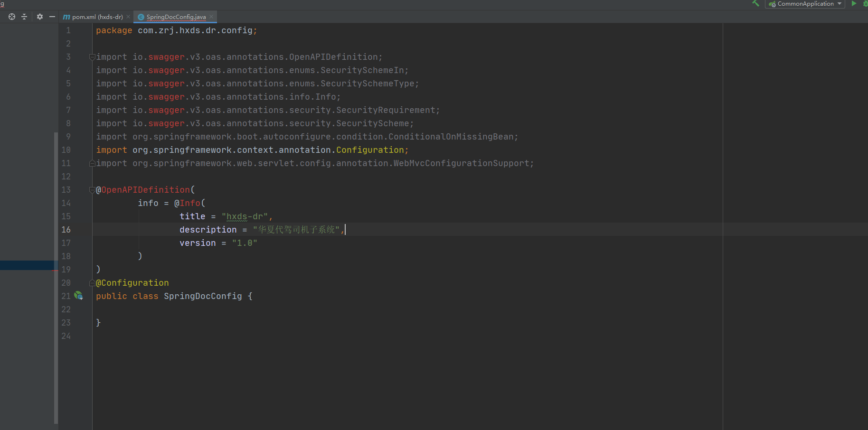Screen dimensions: 868x430
Task: Click 'ConditionalOnMissingBean' import on line 9
Action: (x=451, y=137)
